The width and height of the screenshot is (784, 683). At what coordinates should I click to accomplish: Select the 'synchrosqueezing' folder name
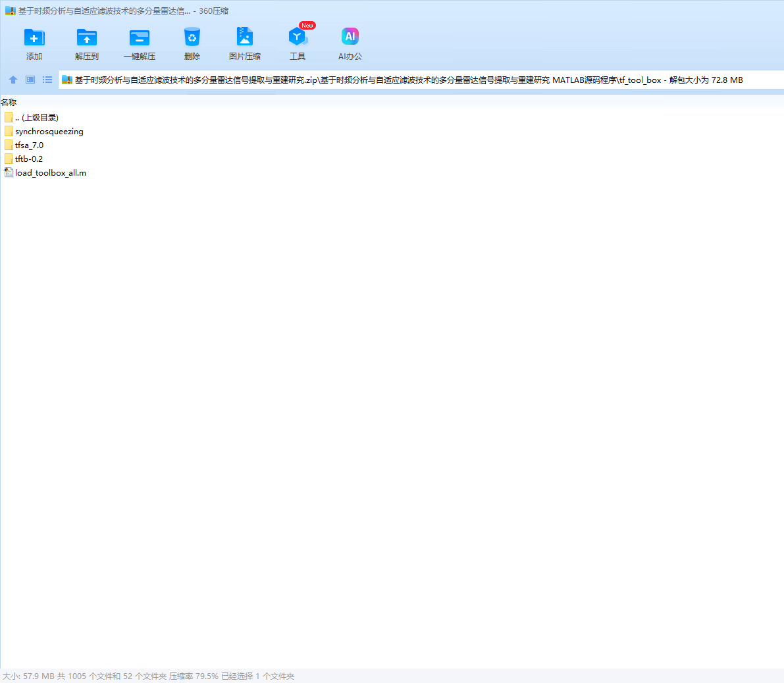[49, 132]
